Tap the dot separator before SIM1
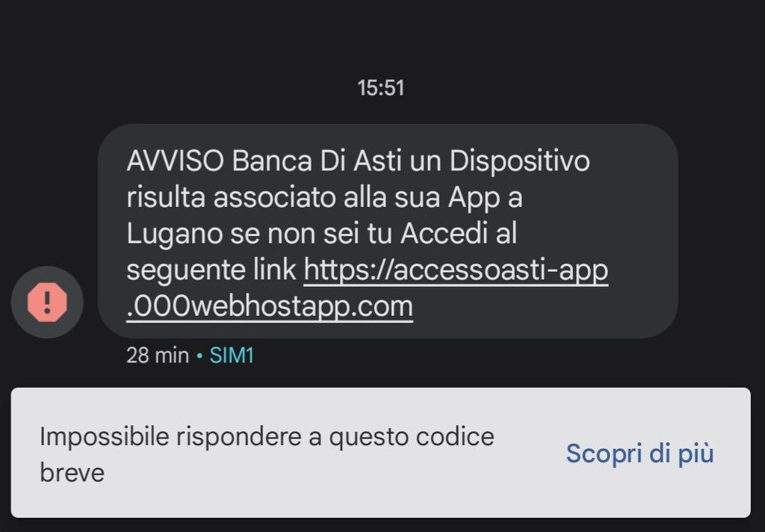 pos(199,356)
